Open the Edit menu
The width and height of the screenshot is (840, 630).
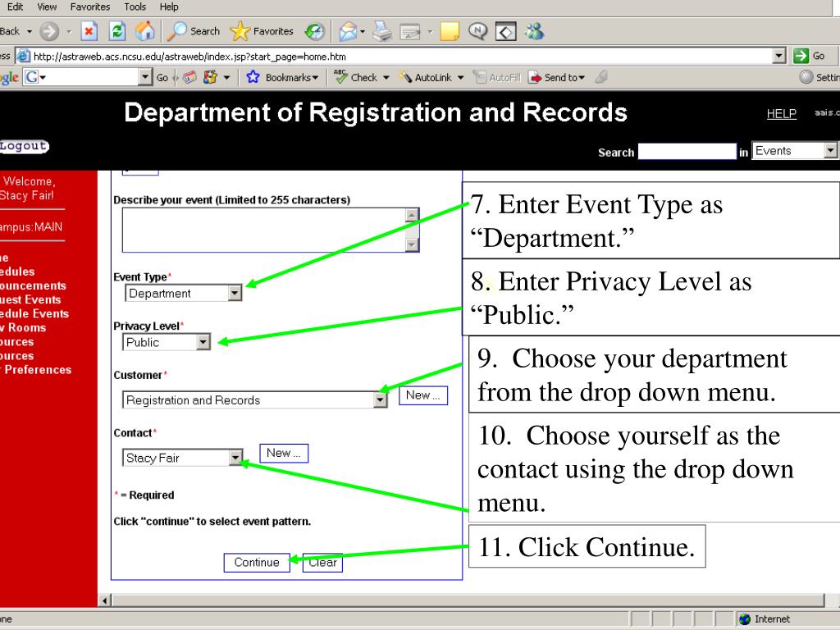[15, 7]
